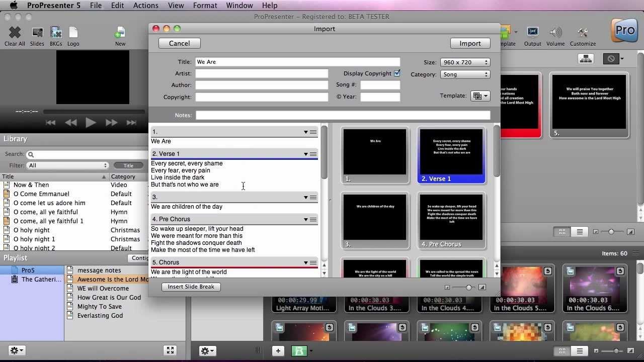Open the Category Song dropdown
The image size is (644, 362).
[x=465, y=74]
